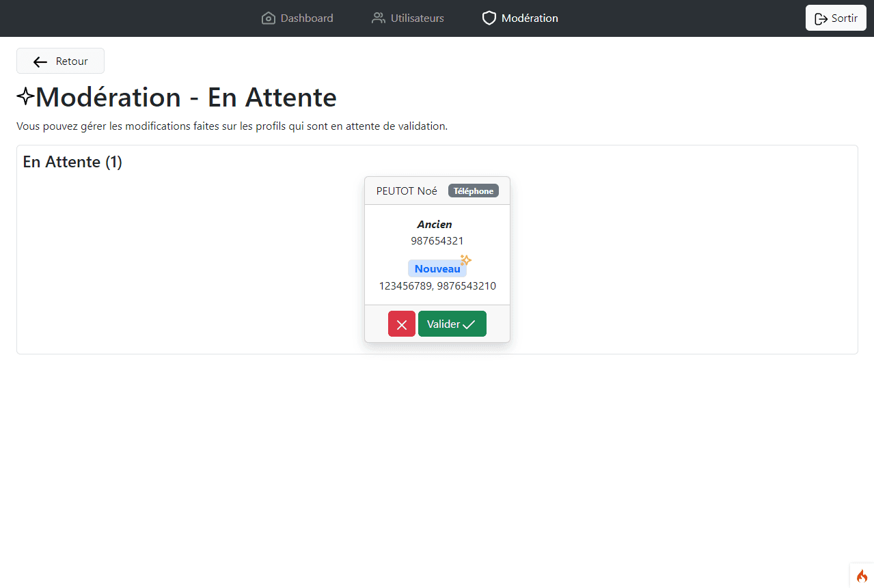Screen dimensions: 874x588
Task: Click the Modération - En Attente title
Action: [x=186, y=97]
